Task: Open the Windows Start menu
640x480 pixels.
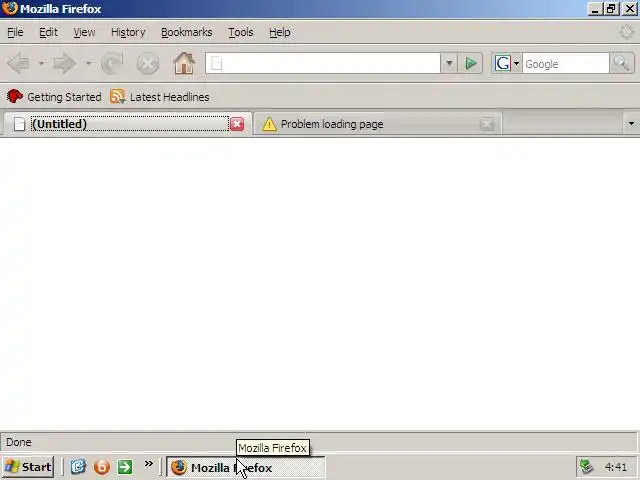Action: tap(28, 467)
